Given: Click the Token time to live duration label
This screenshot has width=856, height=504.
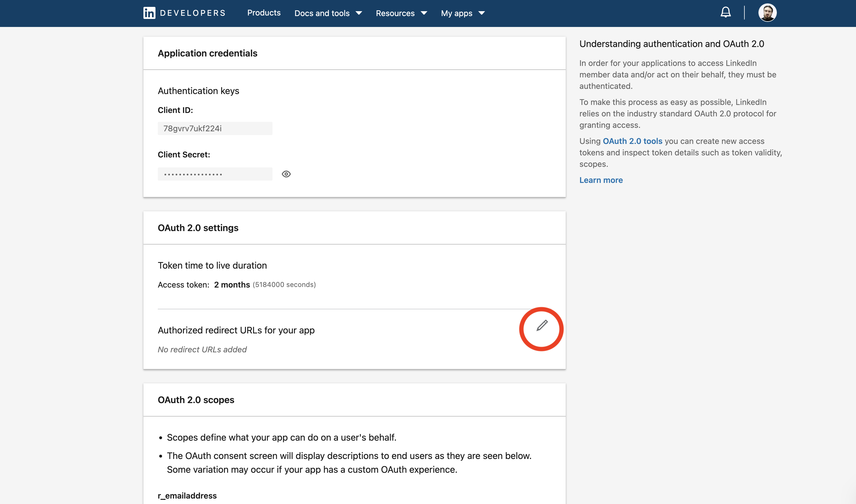Looking at the screenshot, I should click(x=212, y=265).
